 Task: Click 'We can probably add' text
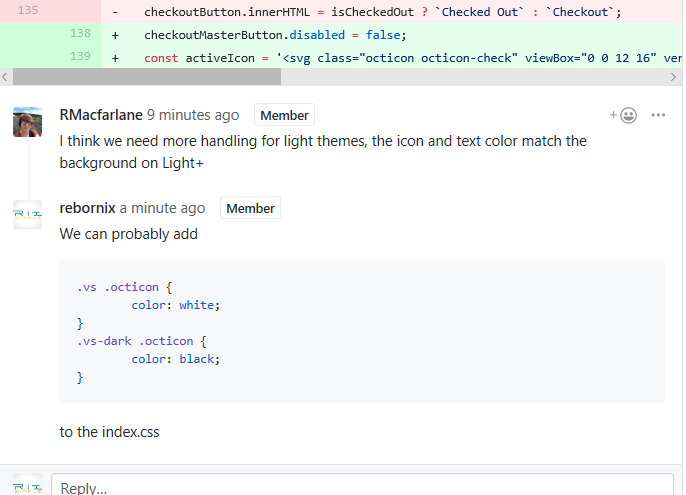(x=129, y=234)
